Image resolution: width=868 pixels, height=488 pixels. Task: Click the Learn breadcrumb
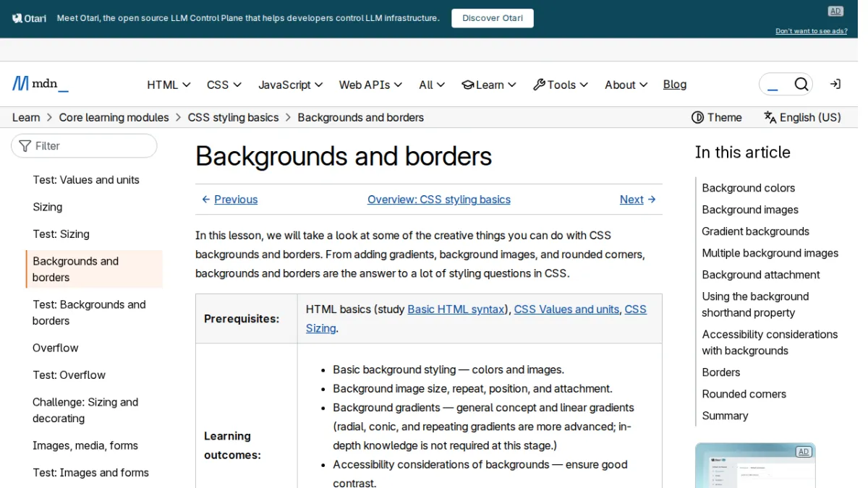26,117
